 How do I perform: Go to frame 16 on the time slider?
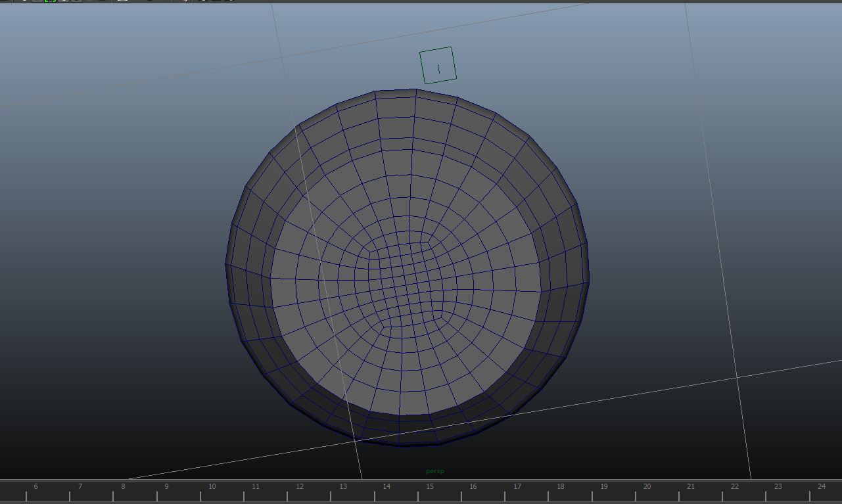point(473,486)
